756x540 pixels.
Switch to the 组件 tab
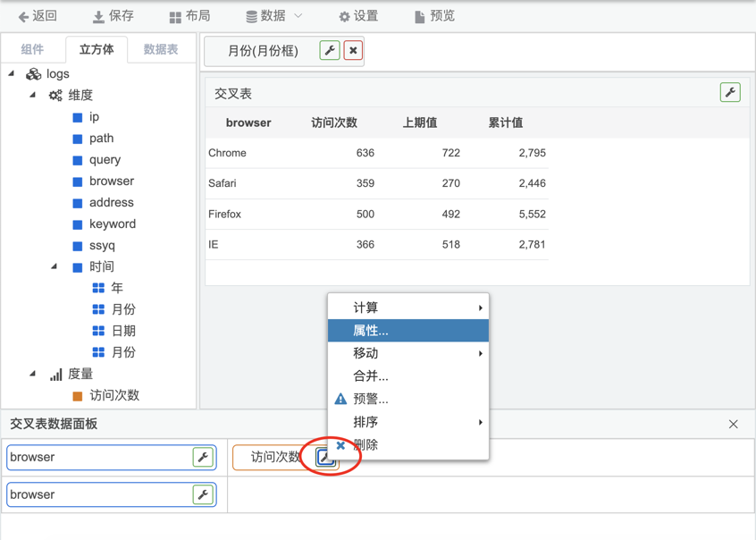pos(32,50)
